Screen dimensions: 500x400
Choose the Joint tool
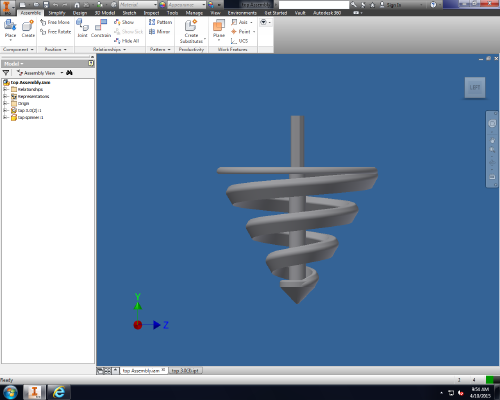click(x=82, y=29)
